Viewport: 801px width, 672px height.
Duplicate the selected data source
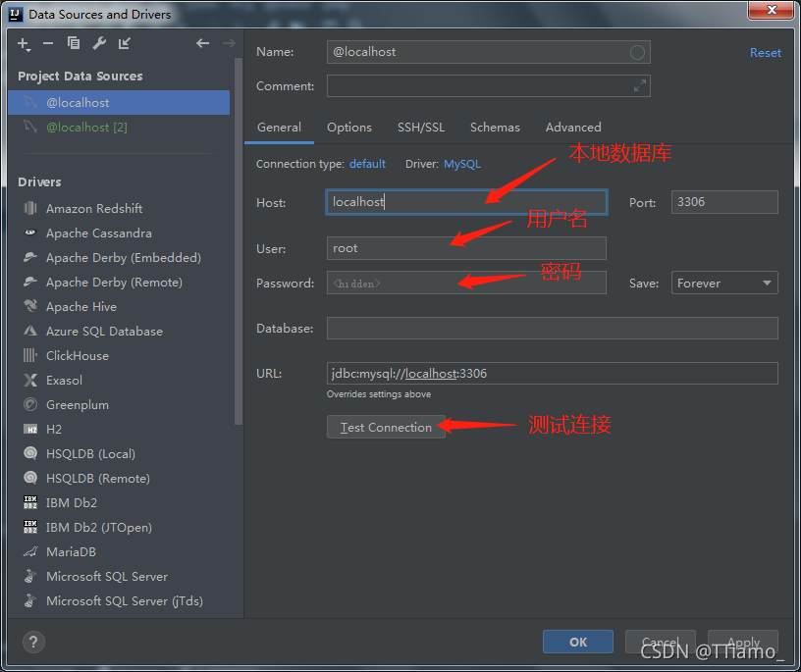pyautogui.click(x=74, y=43)
